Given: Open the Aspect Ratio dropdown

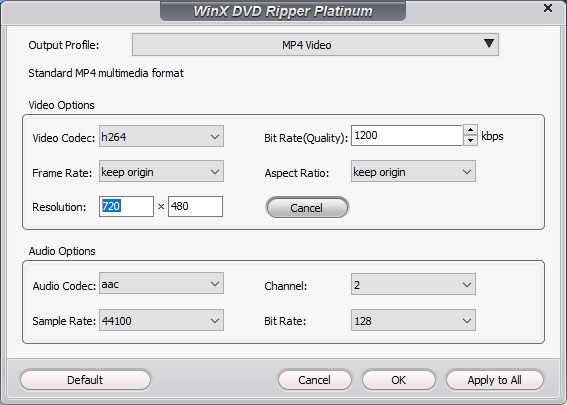Looking at the screenshot, I should [x=413, y=171].
